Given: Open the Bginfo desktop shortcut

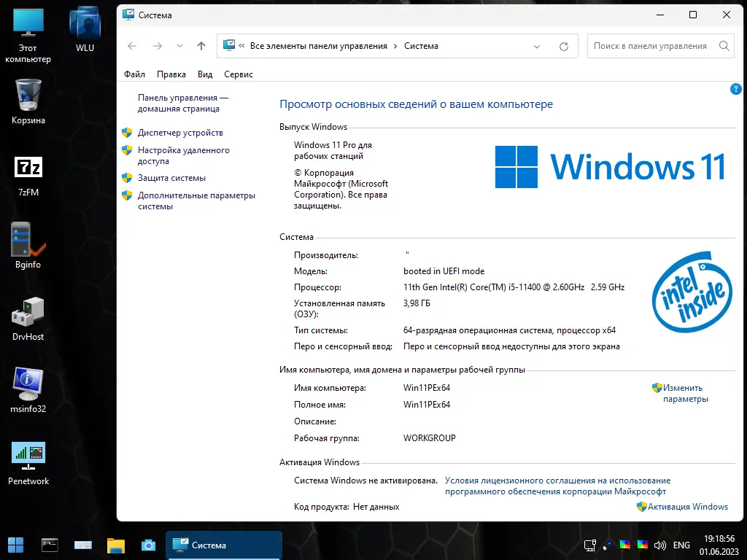Looking at the screenshot, I should tap(28, 246).
